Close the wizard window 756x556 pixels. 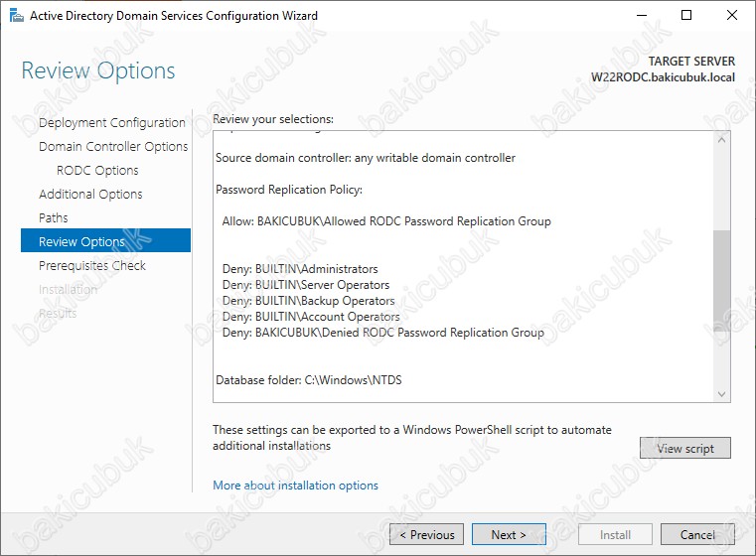coord(732,16)
